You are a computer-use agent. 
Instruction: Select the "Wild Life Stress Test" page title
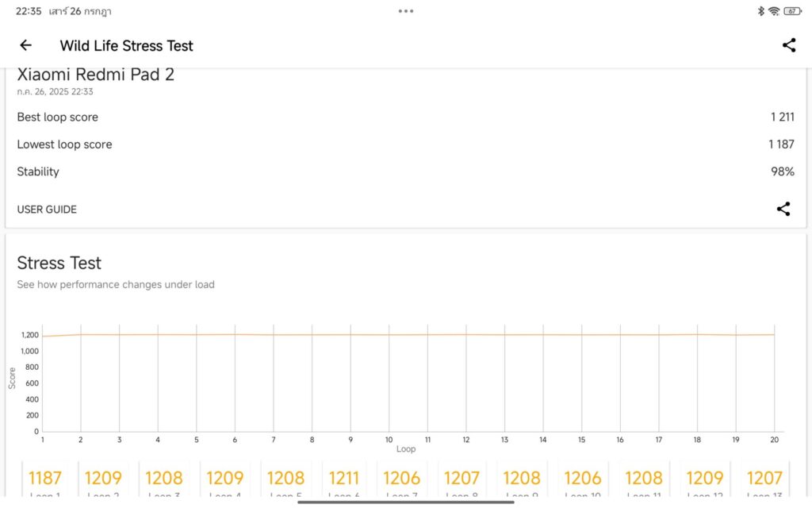tap(126, 45)
